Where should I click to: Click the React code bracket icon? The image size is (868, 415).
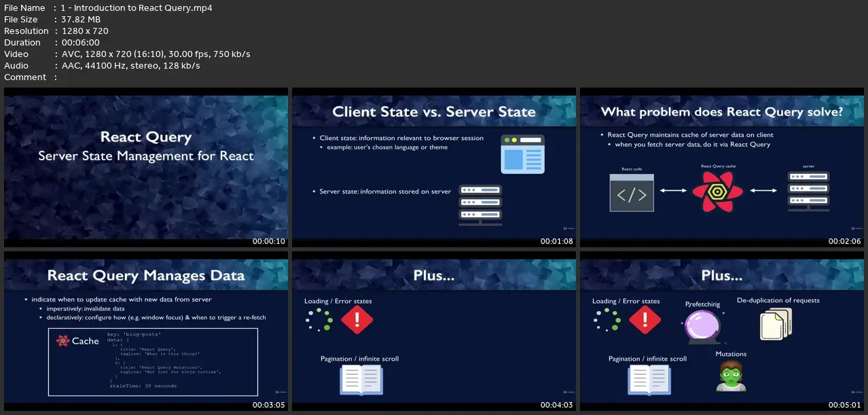pyautogui.click(x=632, y=193)
